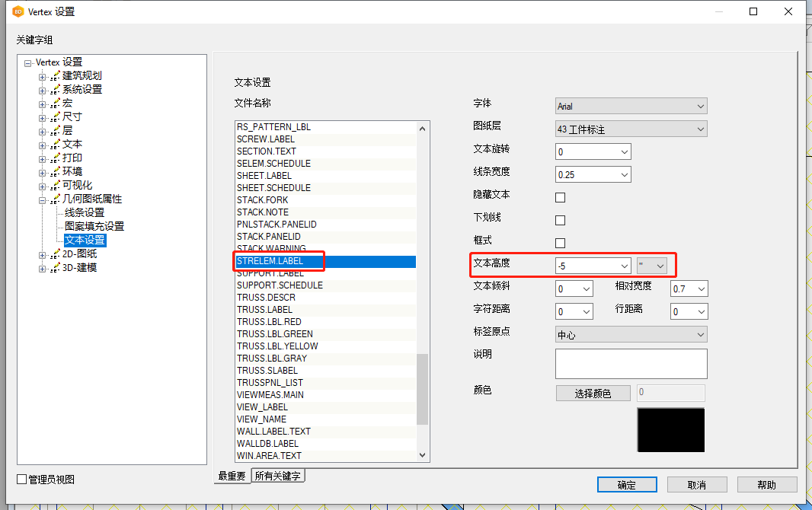Select STACK.FORK in the file list
Image resolution: width=812 pixels, height=510 pixels.
click(326, 200)
